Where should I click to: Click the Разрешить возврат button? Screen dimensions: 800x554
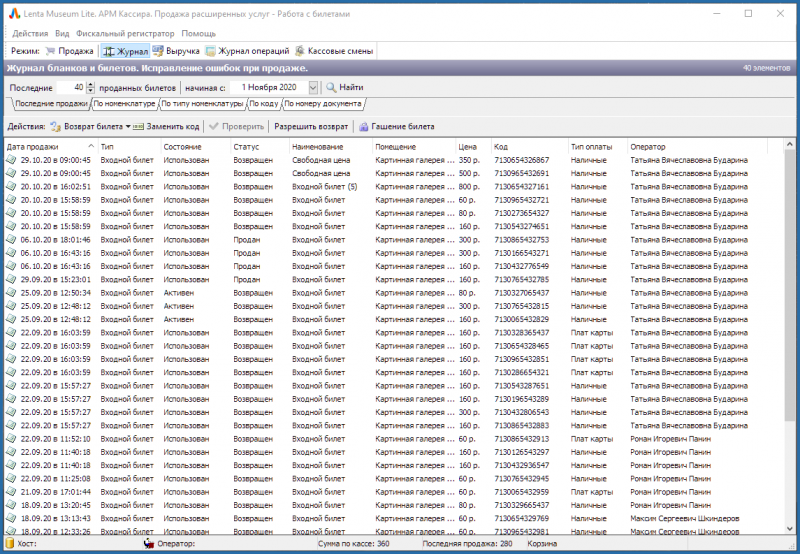[x=311, y=127]
